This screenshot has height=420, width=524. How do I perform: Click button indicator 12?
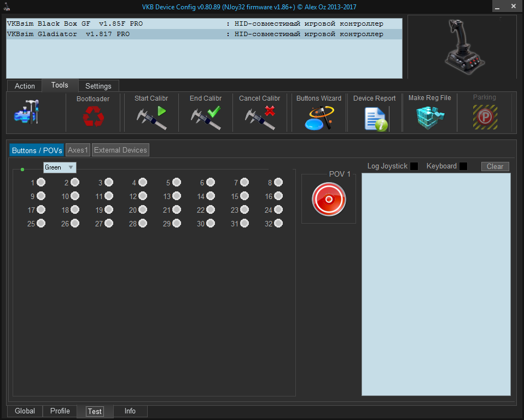point(143,196)
